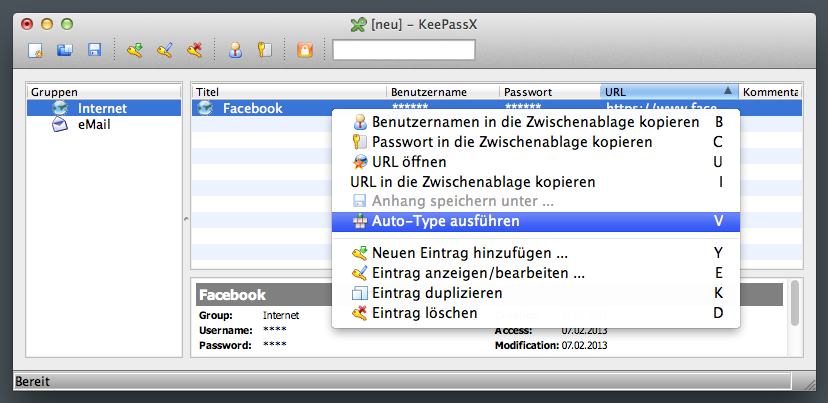Click the Add New Entry key icon
This screenshot has height=403, width=828.
[x=135, y=51]
